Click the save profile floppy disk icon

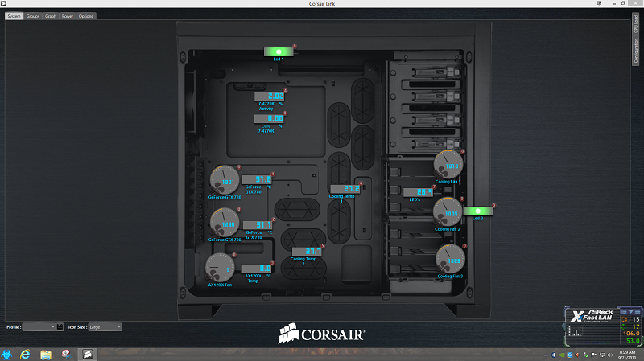(x=60, y=327)
